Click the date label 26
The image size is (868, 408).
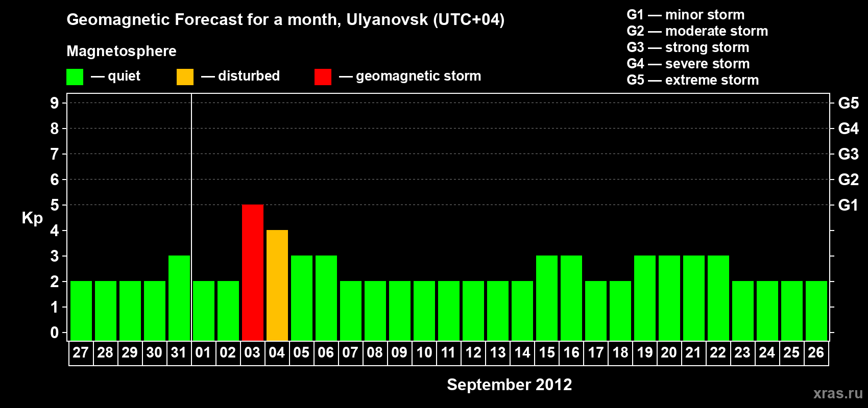coord(816,352)
